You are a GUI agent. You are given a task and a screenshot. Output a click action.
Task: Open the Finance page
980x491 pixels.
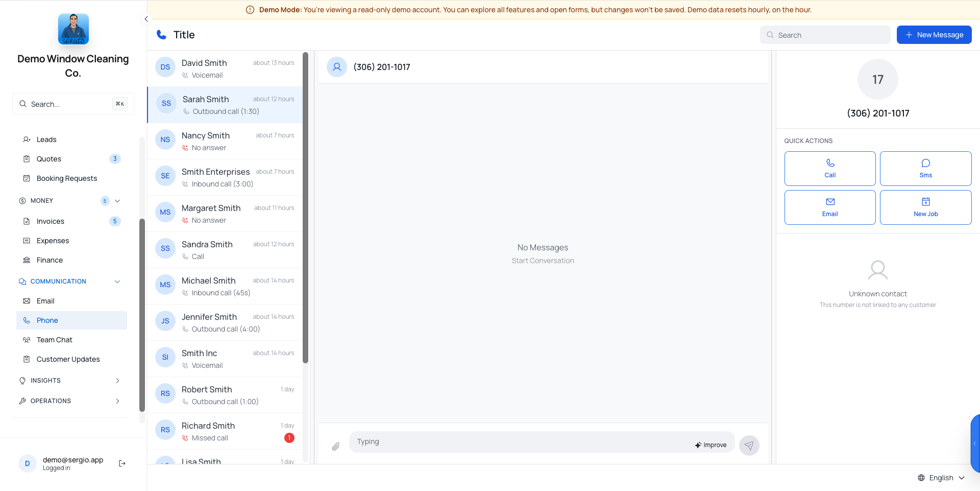click(x=71, y=260)
